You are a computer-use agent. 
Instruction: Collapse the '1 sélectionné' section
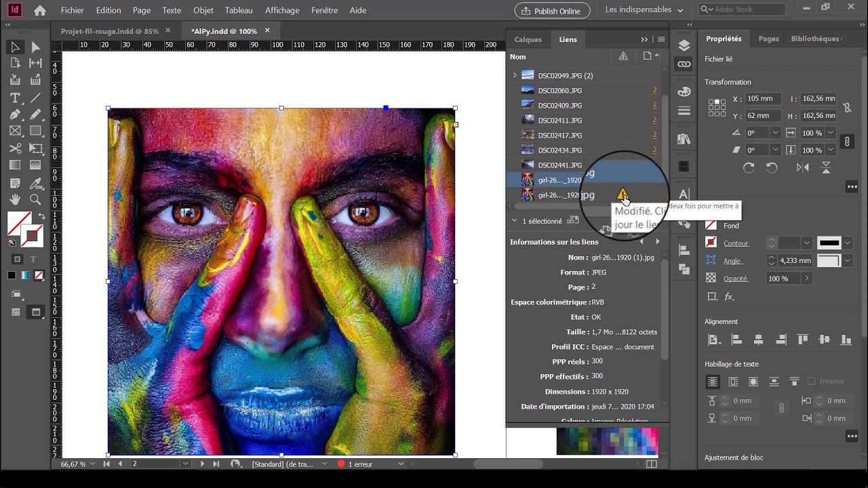[515, 221]
